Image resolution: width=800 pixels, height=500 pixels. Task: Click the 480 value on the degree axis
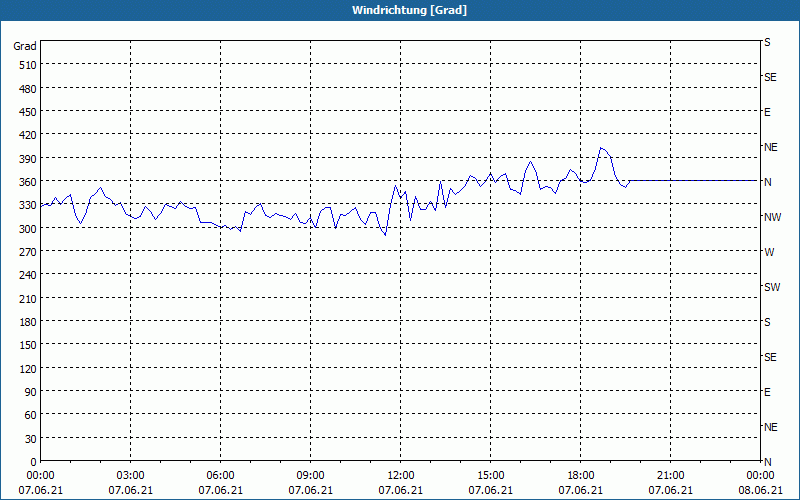pos(28,89)
